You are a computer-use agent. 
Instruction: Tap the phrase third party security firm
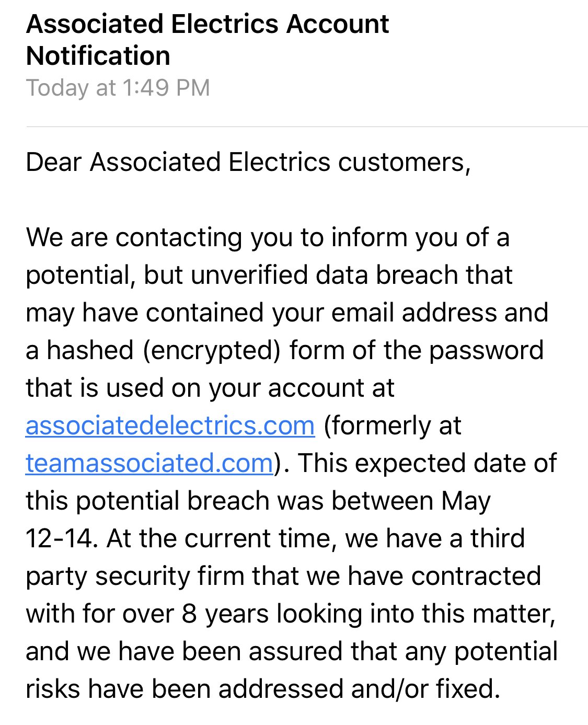click(x=275, y=557)
